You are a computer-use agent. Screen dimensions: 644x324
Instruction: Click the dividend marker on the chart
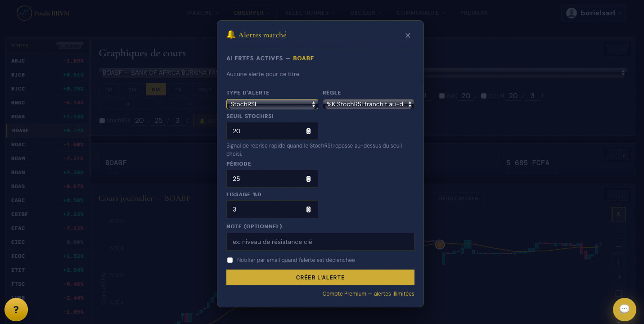click(x=440, y=244)
